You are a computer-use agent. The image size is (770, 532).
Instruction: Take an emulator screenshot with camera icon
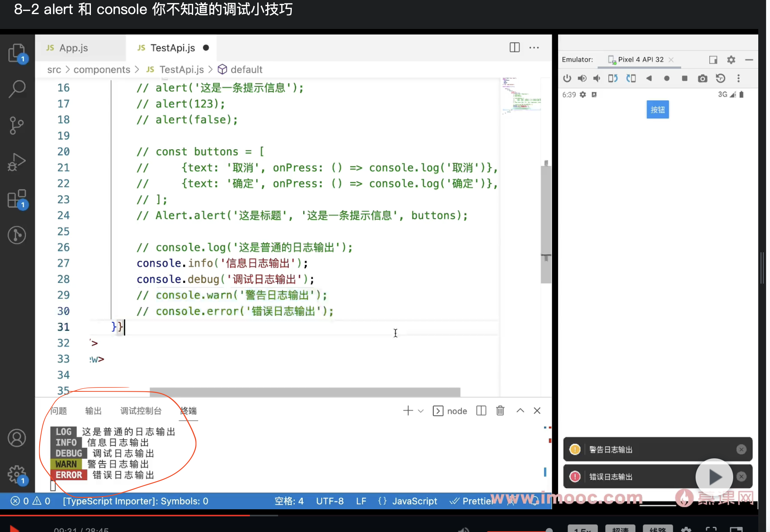pyautogui.click(x=703, y=78)
